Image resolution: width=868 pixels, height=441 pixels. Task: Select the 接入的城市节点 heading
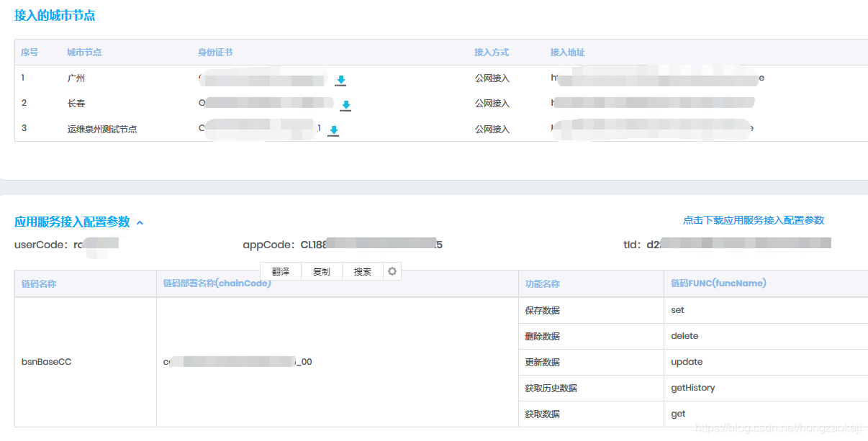55,15
